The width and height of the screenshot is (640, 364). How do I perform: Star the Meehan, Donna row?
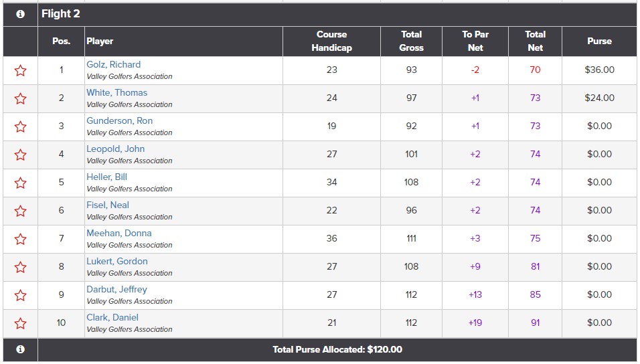click(20, 239)
